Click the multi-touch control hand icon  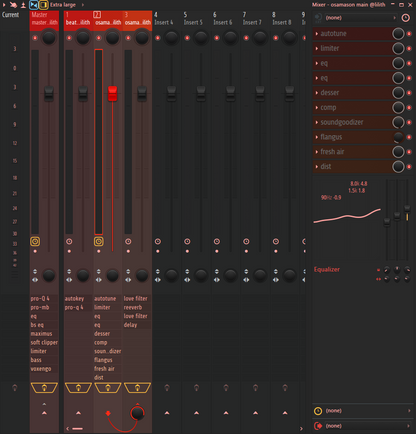(x=14, y=5)
